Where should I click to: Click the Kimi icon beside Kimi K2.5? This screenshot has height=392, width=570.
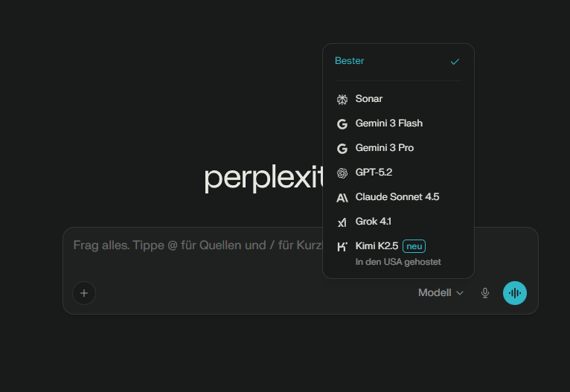pos(342,246)
